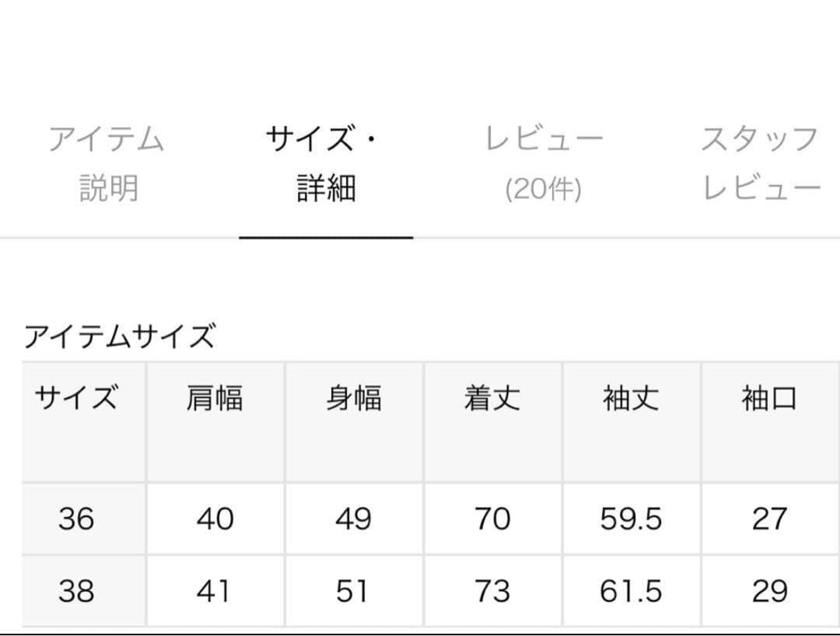The image size is (840, 636).
Task: Click the 袖丈 value 61.5 cell
Action: (632, 589)
